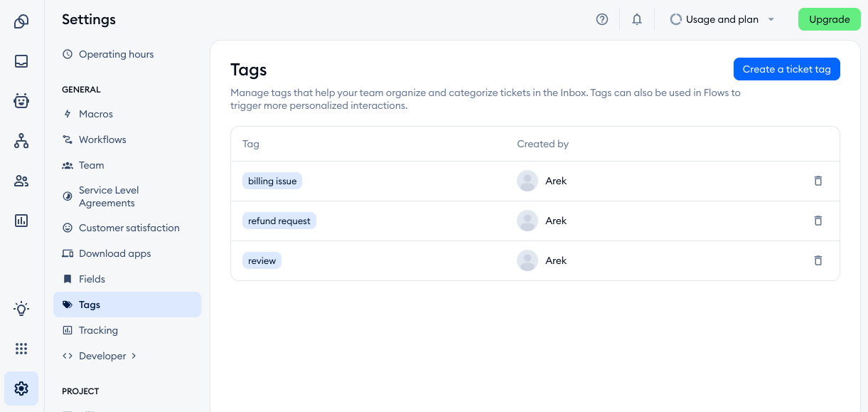Open the Inbox icon in left rail
This screenshot has height=412, width=868.
pos(21,61)
